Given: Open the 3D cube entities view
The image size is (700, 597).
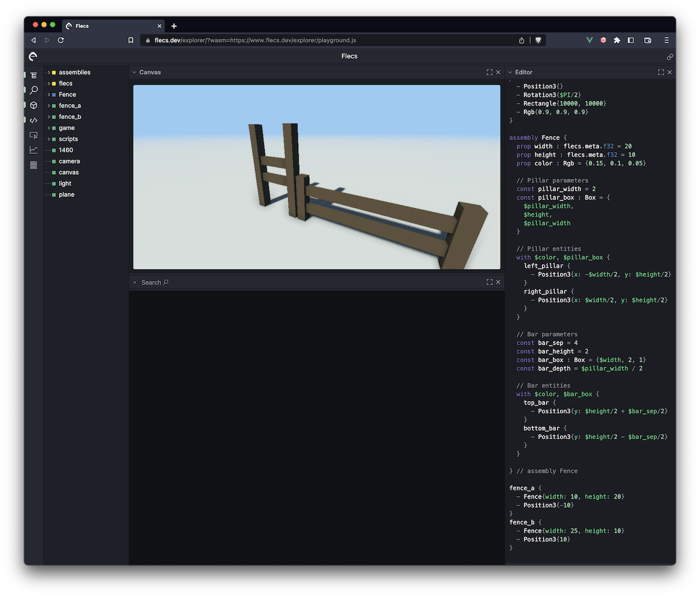Looking at the screenshot, I should [x=33, y=105].
